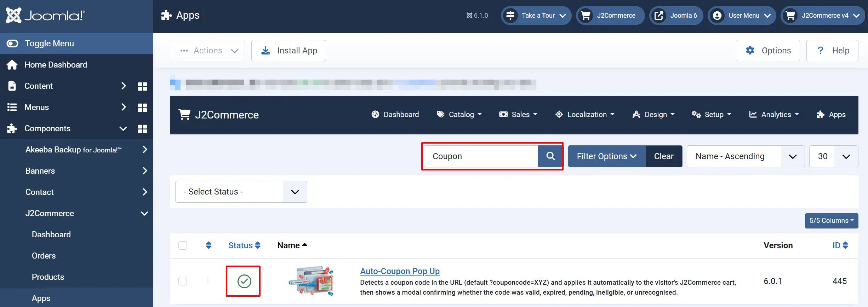Open Home Dashboard from the sidebar
Viewport: 868px width, 307px height.
pyautogui.click(x=56, y=65)
